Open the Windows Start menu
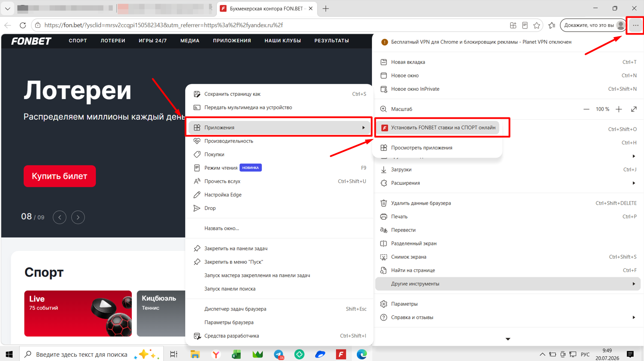The height and width of the screenshot is (361, 644). (x=9, y=354)
